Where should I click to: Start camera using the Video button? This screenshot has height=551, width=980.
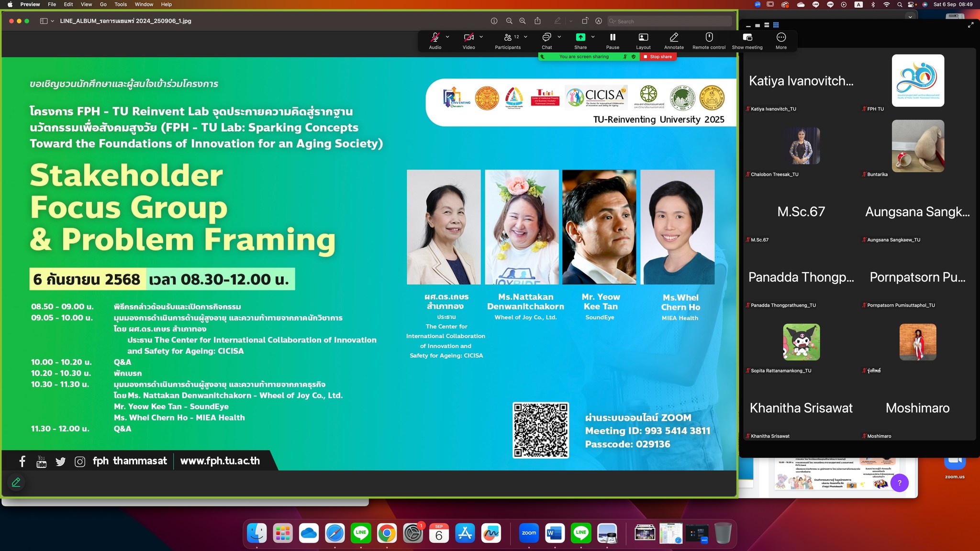coord(469,41)
